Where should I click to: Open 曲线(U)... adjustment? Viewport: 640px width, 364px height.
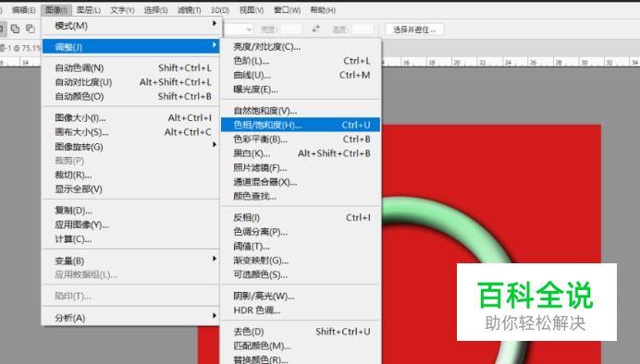coord(301,75)
